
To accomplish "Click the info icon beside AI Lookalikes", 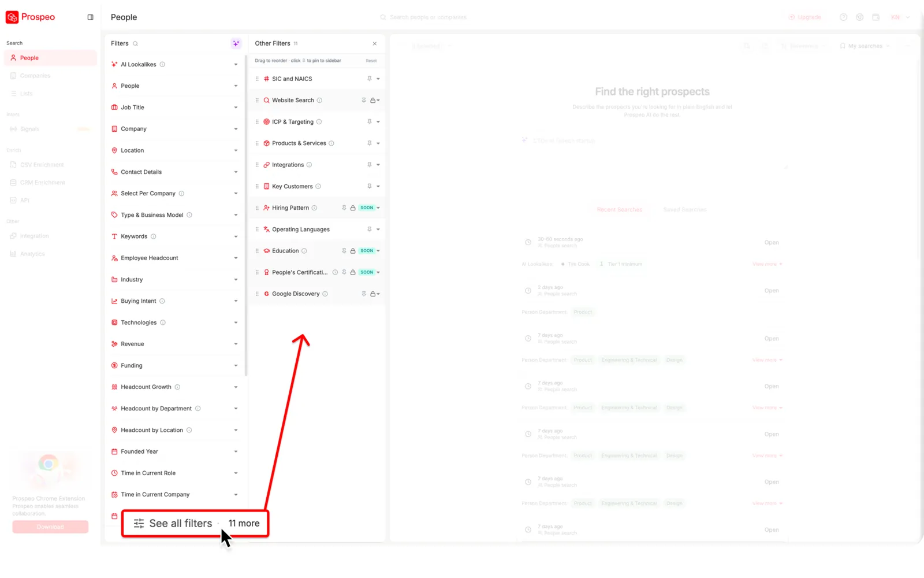I will point(162,65).
